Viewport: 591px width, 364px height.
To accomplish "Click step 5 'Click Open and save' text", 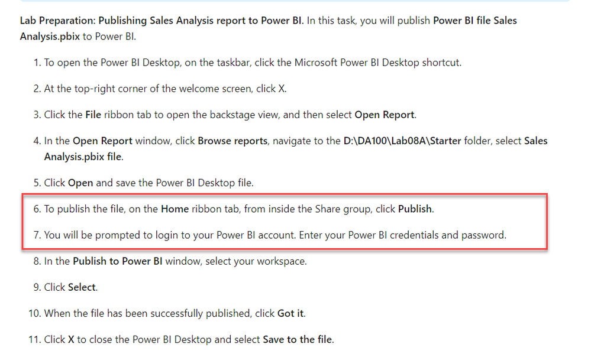I will tap(148, 183).
